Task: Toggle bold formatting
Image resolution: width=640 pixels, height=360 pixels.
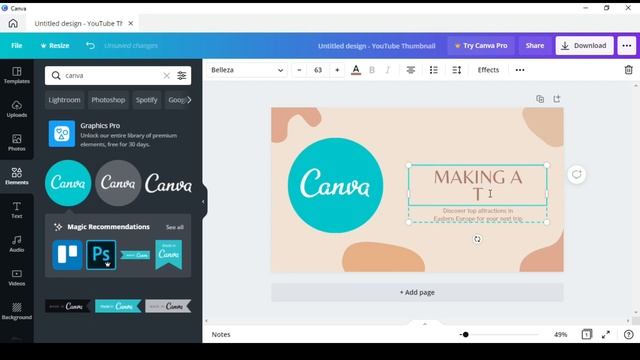Action: click(x=372, y=70)
